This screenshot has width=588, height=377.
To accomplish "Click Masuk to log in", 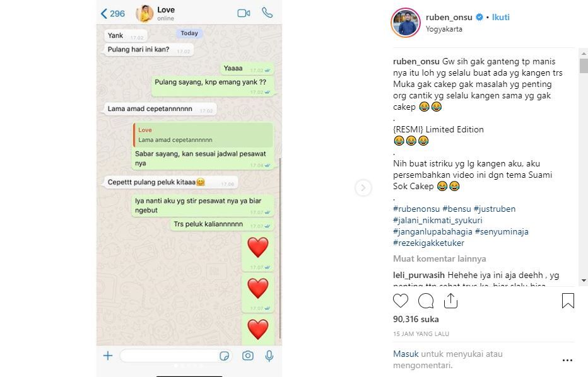I will (406, 354).
